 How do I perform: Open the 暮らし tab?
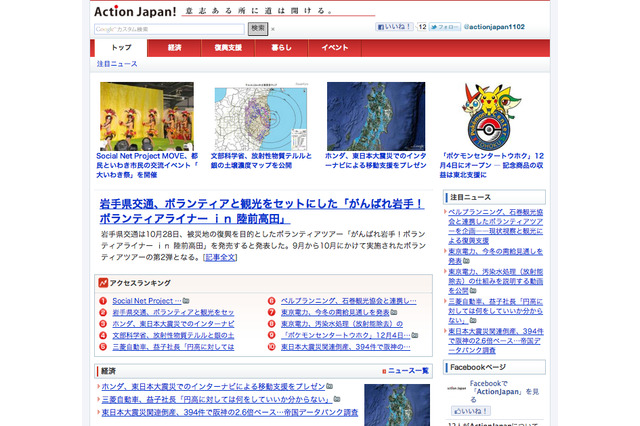[x=282, y=48]
